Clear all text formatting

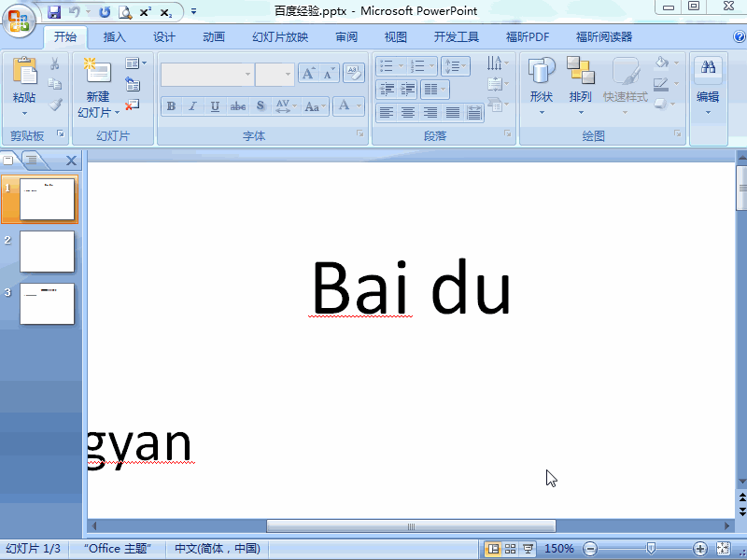tap(353, 73)
